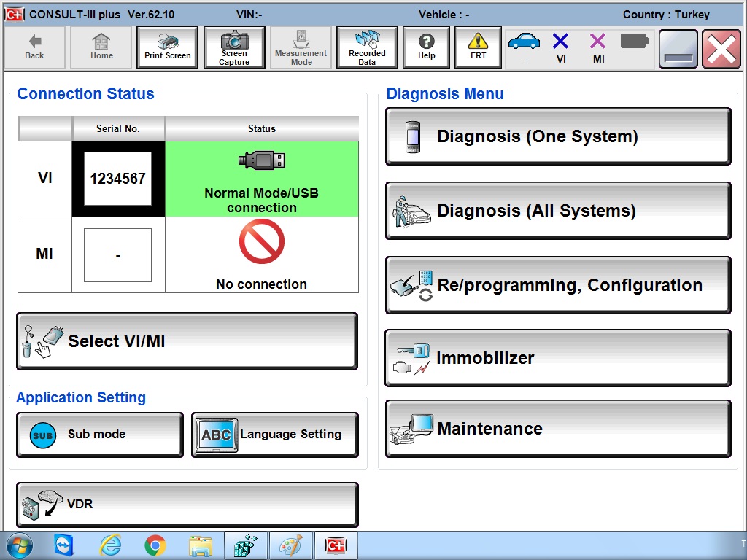Image resolution: width=747 pixels, height=560 pixels.
Task: Click the blue car vehicle status icon
Action: point(524,42)
